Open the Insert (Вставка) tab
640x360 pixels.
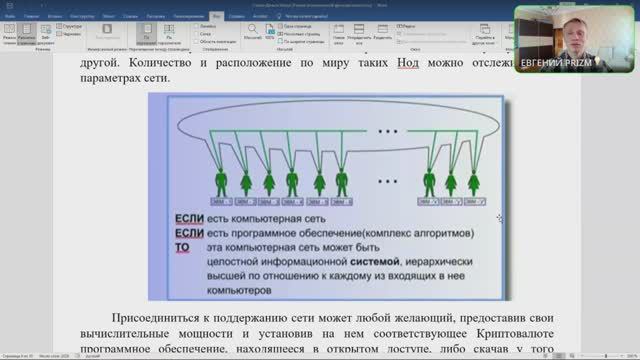coord(55,16)
